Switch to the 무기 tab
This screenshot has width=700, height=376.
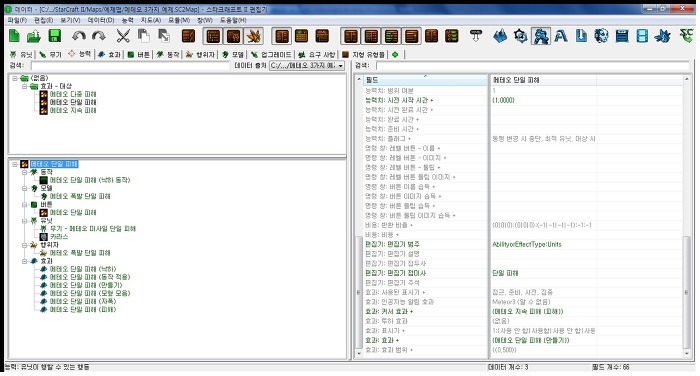(50, 54)
